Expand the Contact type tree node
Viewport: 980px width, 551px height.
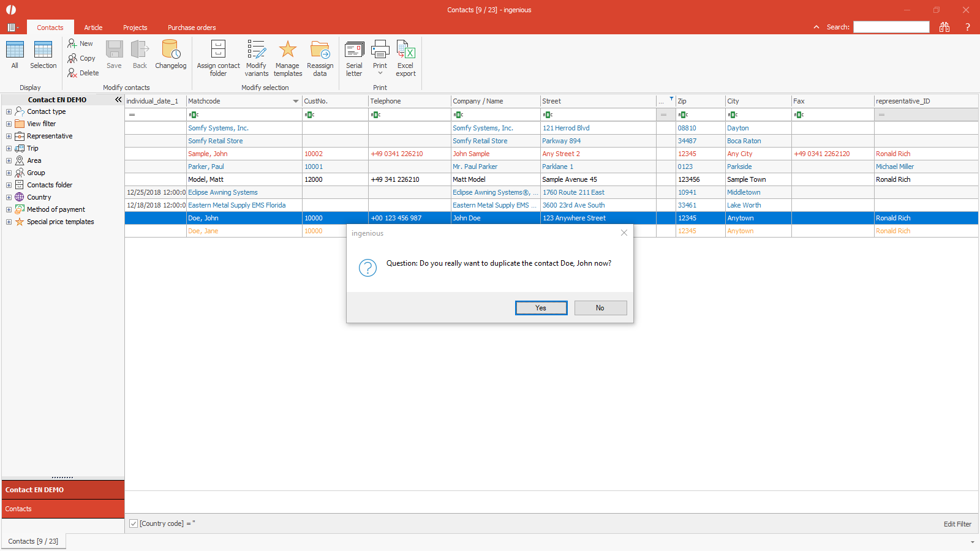(x=9, y=111)
